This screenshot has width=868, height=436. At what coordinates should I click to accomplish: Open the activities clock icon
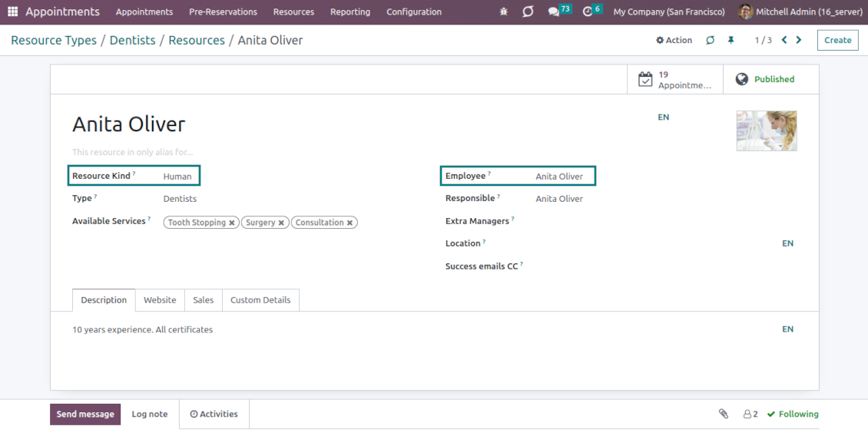[588, 12]
